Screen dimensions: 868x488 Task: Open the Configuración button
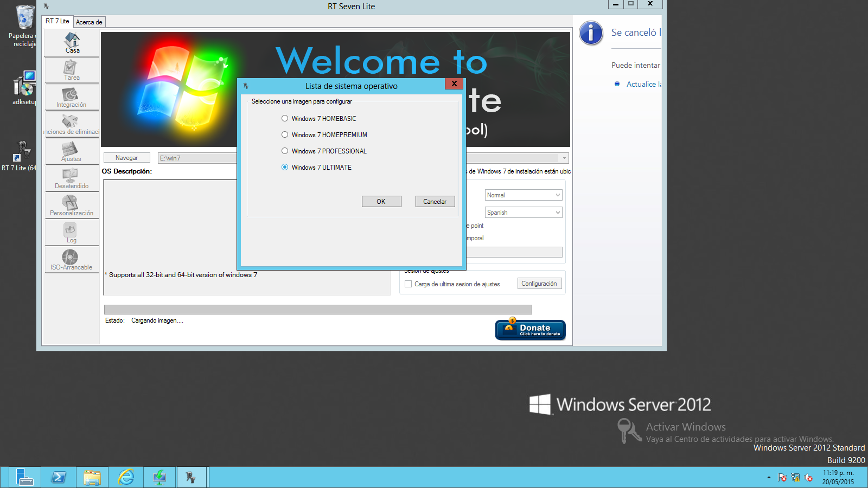click(539, 284)
